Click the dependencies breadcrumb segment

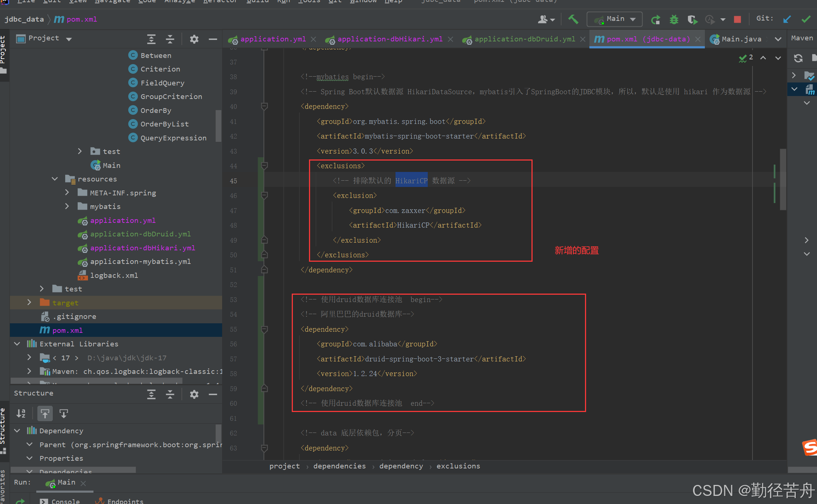click(339, 466)
